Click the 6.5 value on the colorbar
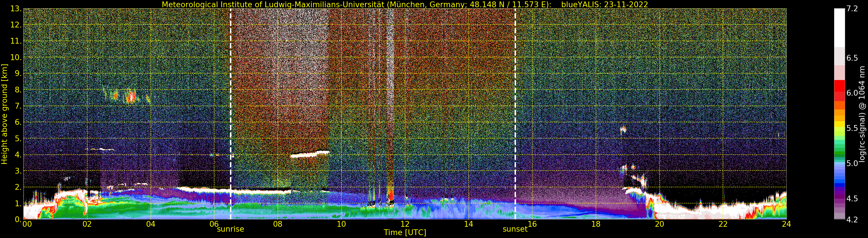The image size is (868, 238). click(x=852, y=58)
